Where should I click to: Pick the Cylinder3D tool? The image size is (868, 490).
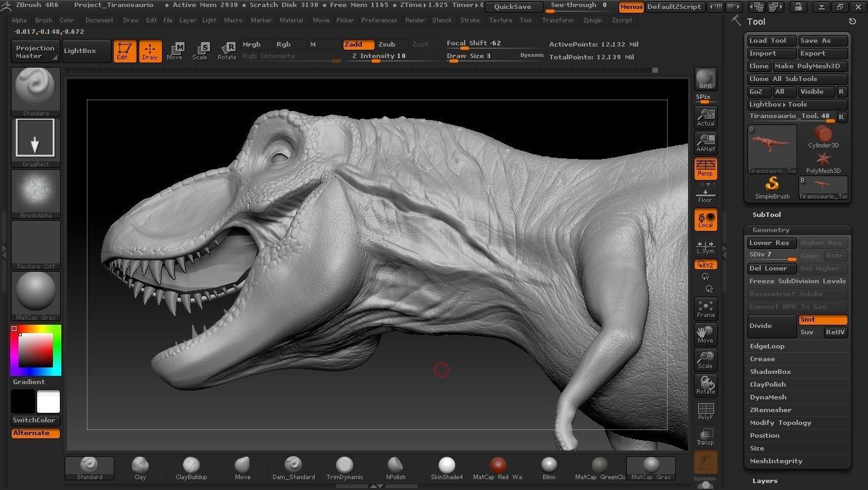click(823, 137)
